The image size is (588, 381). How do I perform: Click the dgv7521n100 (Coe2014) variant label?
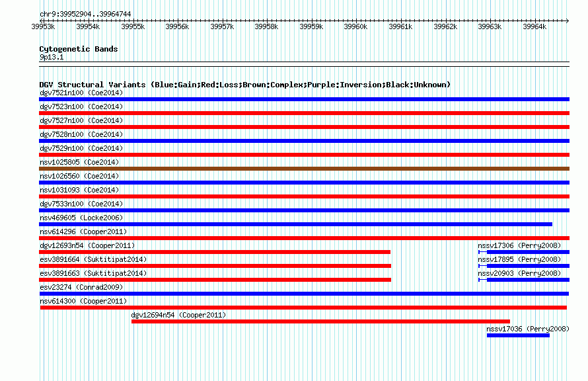click(81, 93)
